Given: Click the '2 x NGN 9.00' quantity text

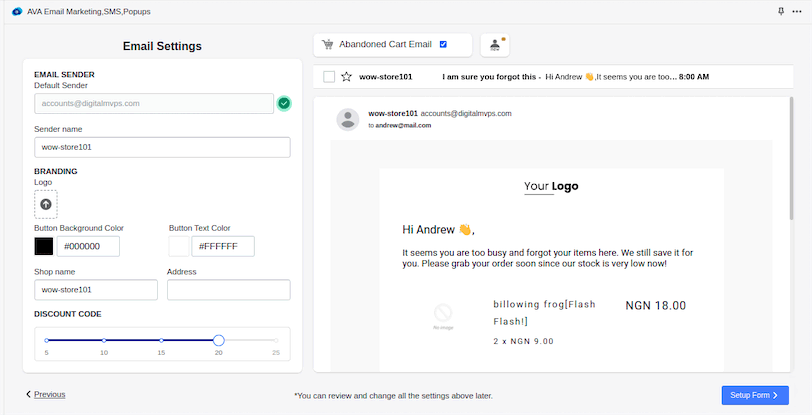Looking at the screenshot, I should 524,341.
